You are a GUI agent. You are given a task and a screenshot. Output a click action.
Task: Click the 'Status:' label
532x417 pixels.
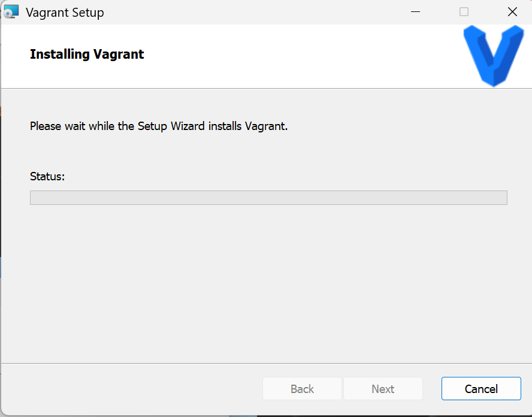[x=47, y=176]
